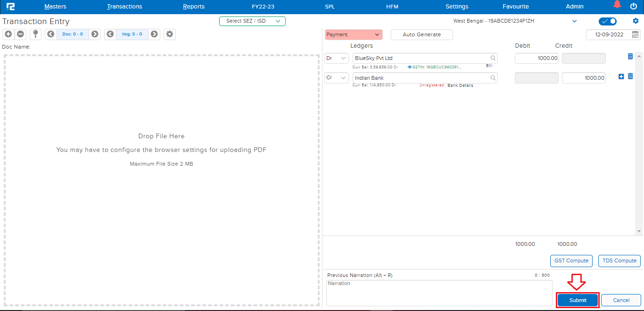Expand the Payment voucher type dropdown
644x311 pixels.
coord(353,34)
